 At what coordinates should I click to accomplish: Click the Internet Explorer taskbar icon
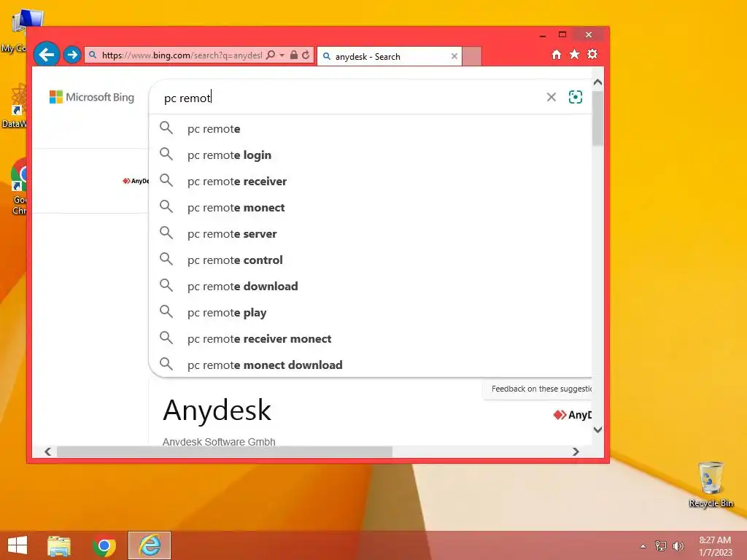point(150,545)
